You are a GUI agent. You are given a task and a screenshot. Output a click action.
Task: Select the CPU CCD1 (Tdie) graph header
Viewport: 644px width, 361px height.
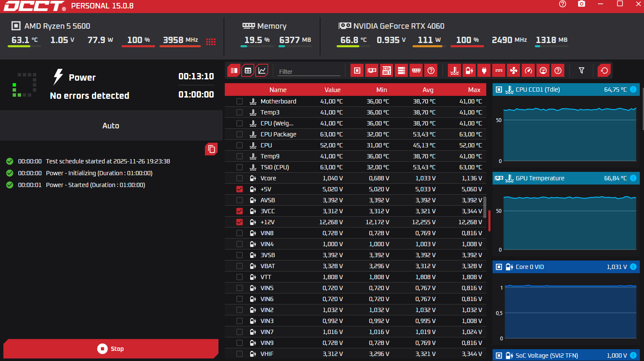(x=566, y=90)
